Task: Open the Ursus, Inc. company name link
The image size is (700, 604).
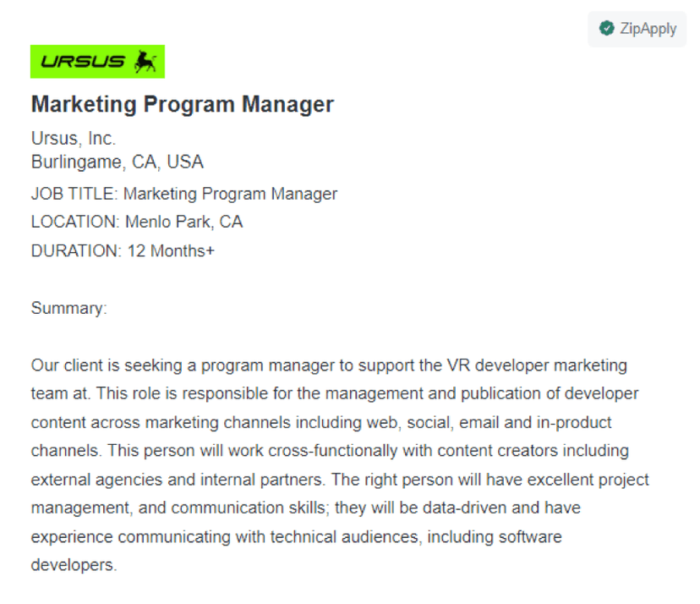Action: [x=73, y=137]
